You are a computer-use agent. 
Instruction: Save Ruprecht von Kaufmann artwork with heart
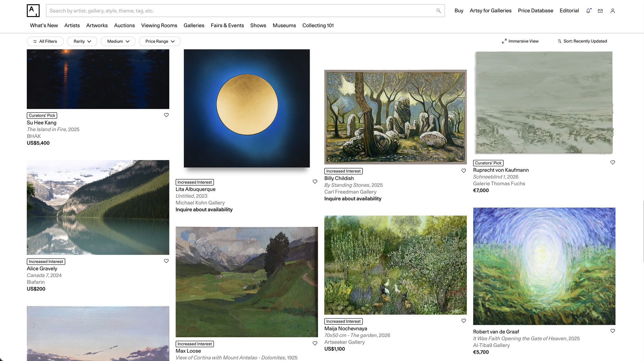pos(612,162)
